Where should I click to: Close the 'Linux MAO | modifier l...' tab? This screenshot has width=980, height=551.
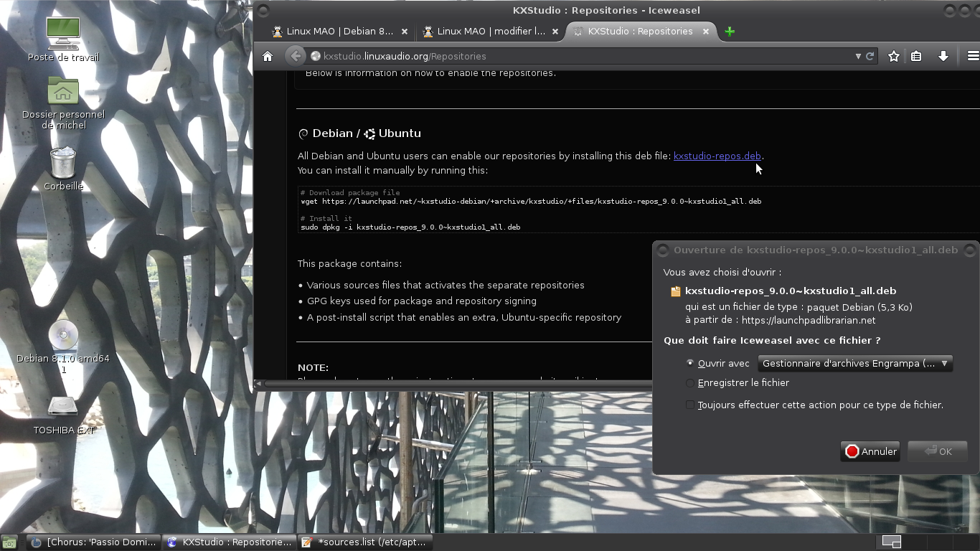[555, 32]
